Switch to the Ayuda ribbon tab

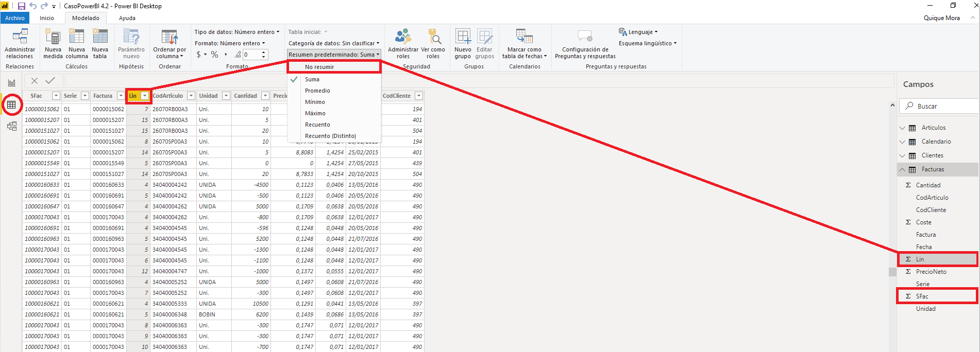(127, 18)
